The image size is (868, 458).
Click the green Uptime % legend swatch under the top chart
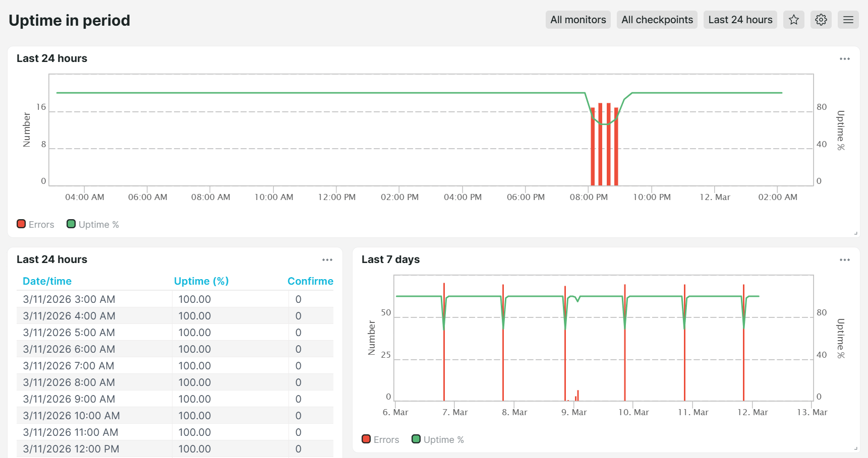point(71,224)
